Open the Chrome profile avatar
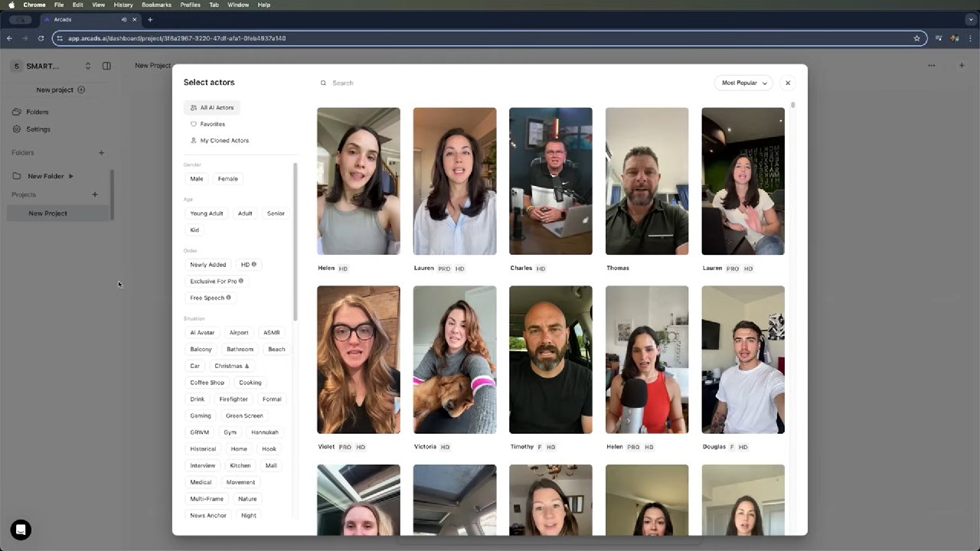980x551 pixels. (x=955, y=38)
